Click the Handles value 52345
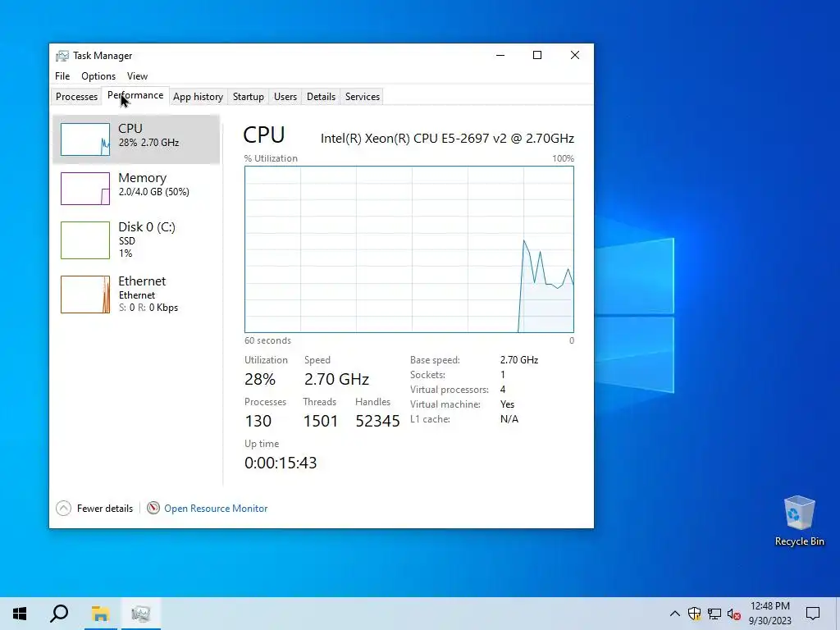Viewport: 840px width, 630px height. pyautogui.click(x=377, y=421)
